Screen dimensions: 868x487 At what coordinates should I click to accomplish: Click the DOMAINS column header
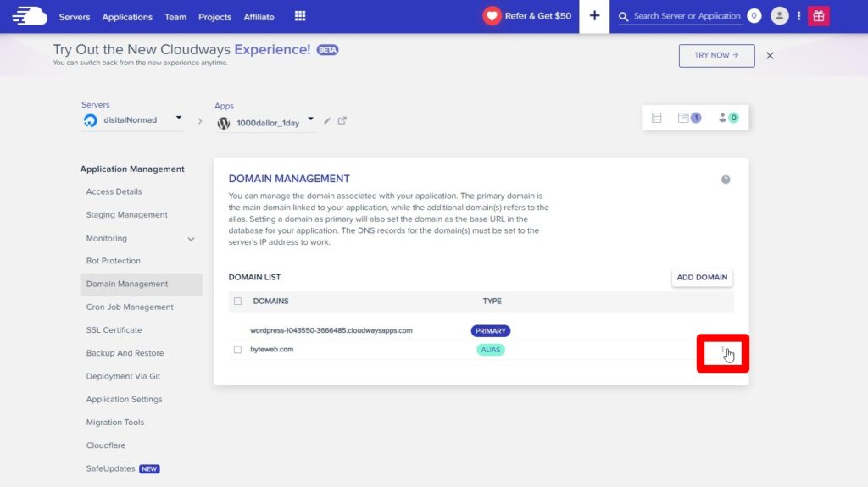[x=270, y=301]
